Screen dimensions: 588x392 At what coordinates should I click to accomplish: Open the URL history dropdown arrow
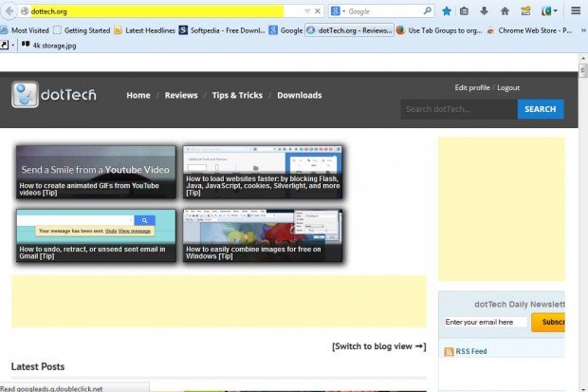pyautogui.click(x=307, y=11)
